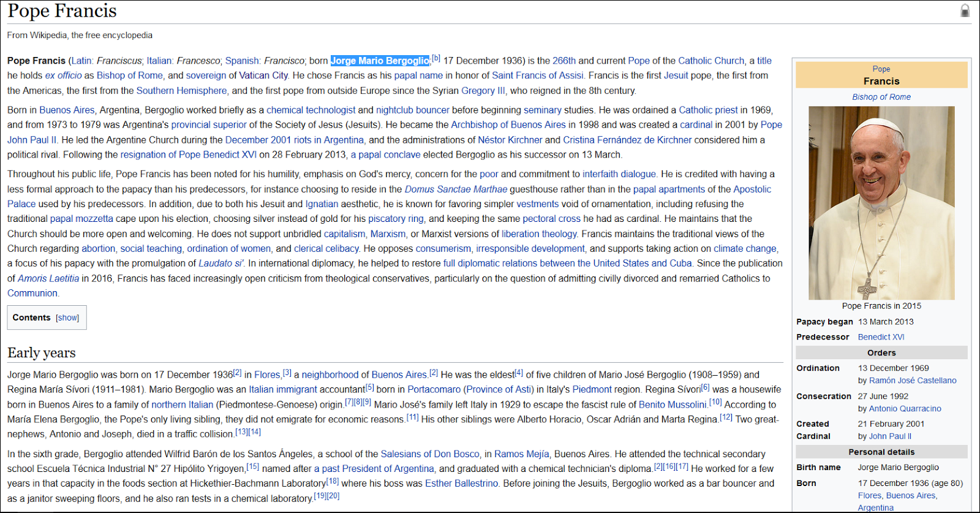
Task: Follow Cristina Fernández de Kirchner link
Action: click(627, 140)
